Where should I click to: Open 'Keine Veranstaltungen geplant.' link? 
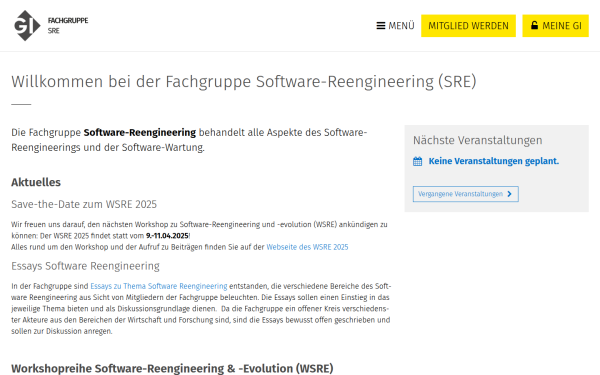(494, 161)
